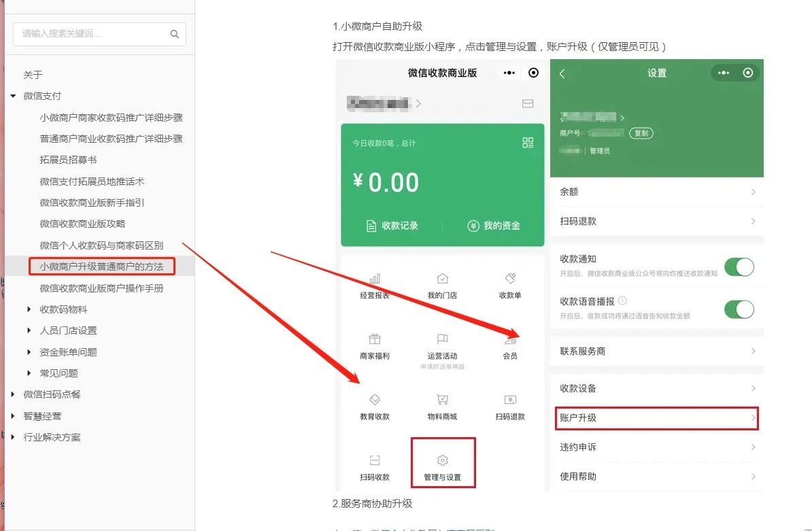The image size is (812, 531).
Task: Open 管理与设置 gear icon
Action: pos(442,460)
